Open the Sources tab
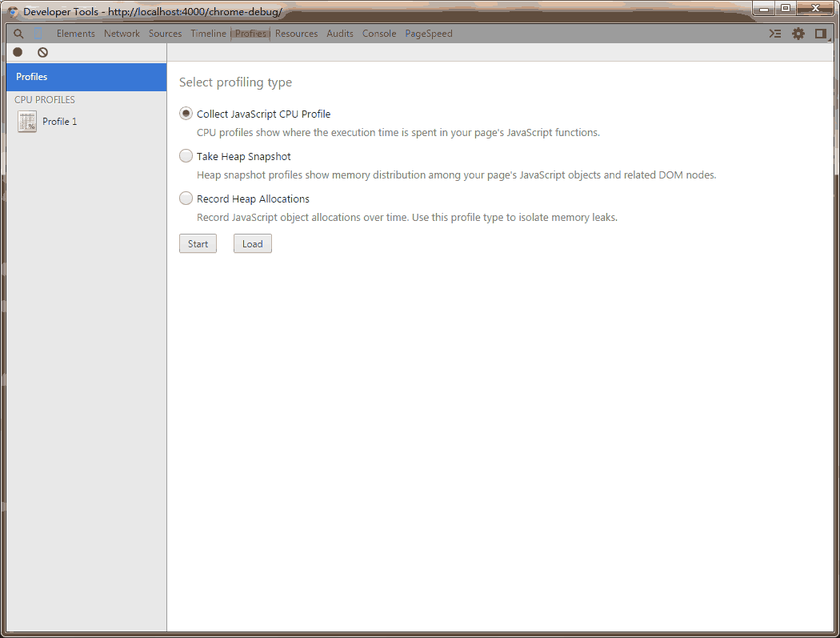The width and height of the screenshot is (840, 638). [165, 34]
